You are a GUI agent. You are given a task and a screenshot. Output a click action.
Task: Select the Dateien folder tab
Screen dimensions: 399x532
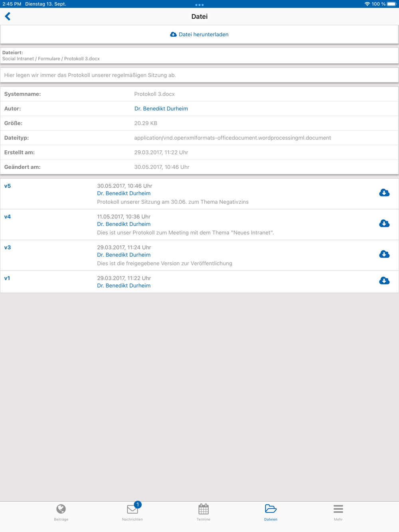coord(271,512)
